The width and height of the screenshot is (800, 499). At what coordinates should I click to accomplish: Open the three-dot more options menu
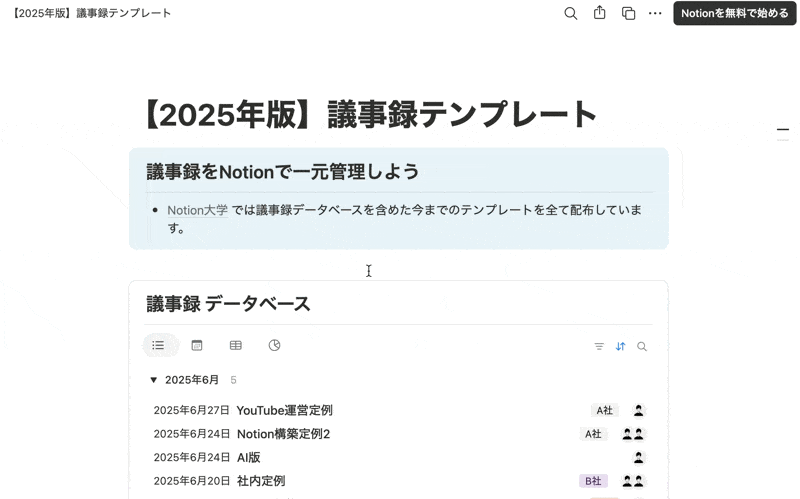click(655, 13)
